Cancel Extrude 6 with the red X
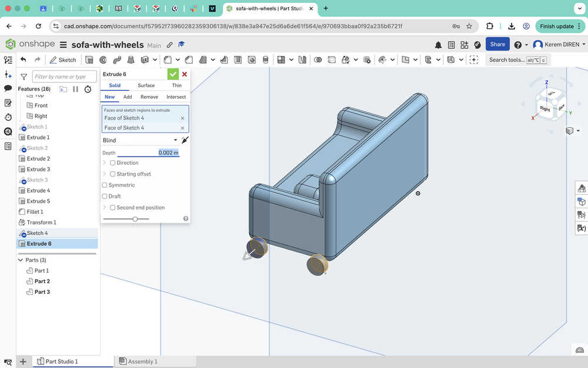This screenshot has width=588, height=368. coord(185,74)
